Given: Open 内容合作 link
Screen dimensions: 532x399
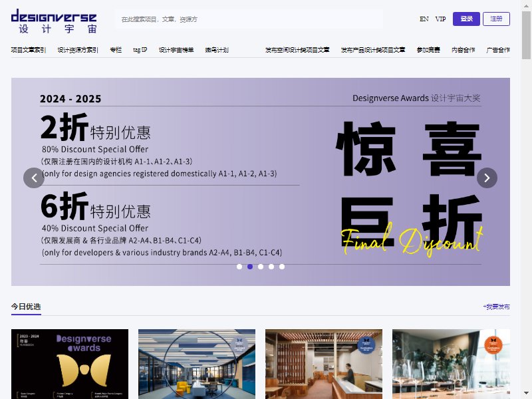Looking at the screenshot, I should click(463, 50).
